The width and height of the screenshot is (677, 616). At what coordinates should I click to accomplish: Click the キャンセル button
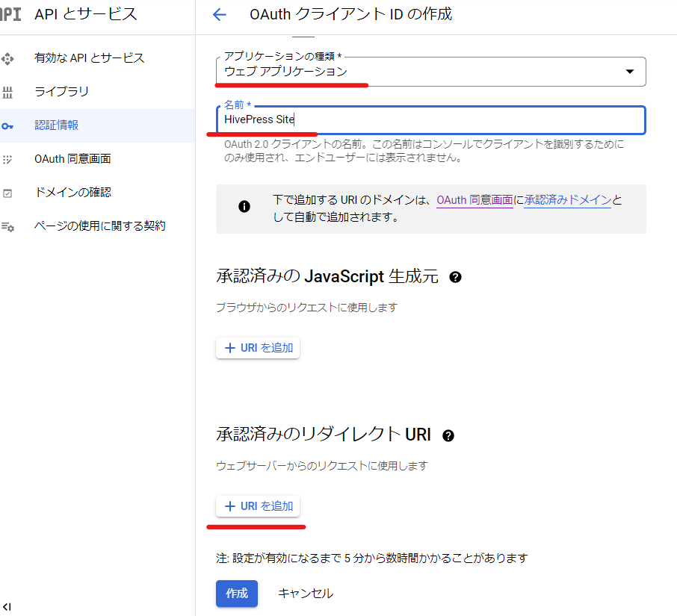click(x=306, y=594)
